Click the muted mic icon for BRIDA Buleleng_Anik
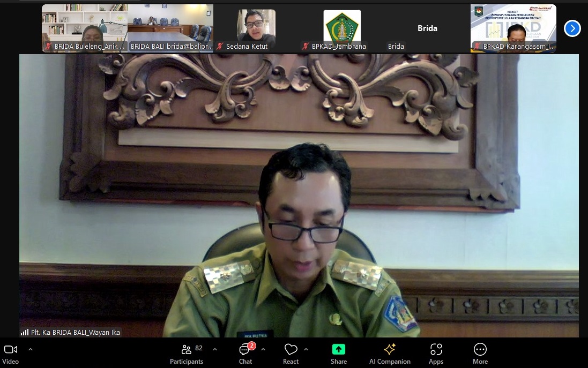This screenshot has height=368, width=588. click(48, 47)
